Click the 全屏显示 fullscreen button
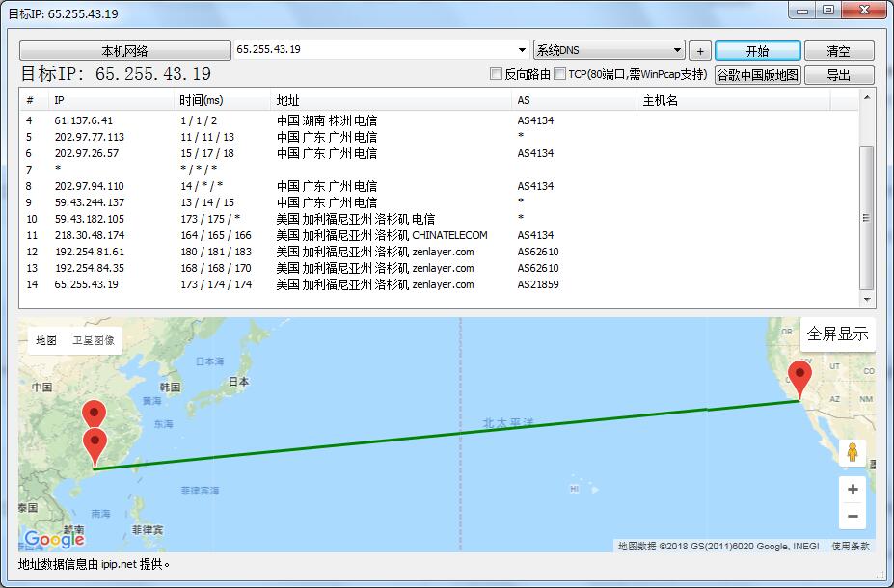Viewport: 894px width, 588px height. click(837, 334)
